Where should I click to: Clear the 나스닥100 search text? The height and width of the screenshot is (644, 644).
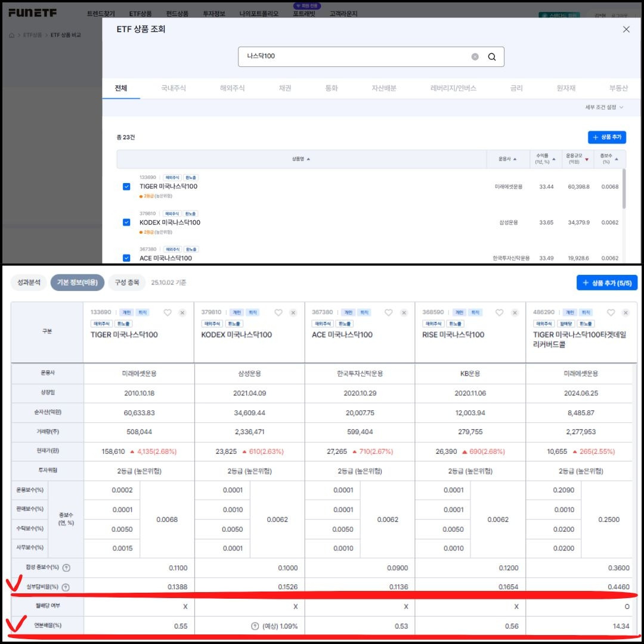475,57
